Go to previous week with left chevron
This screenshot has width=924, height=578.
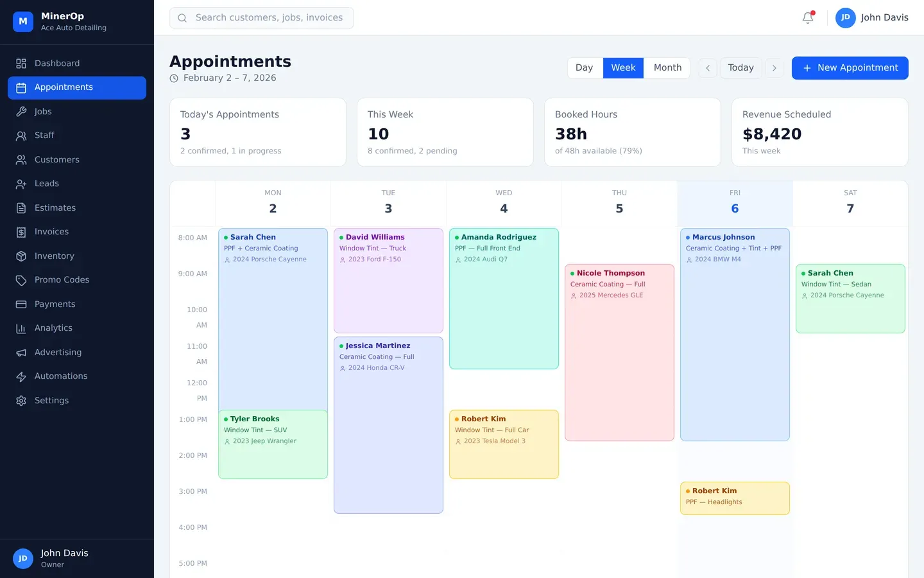click(x=708, y=68)
